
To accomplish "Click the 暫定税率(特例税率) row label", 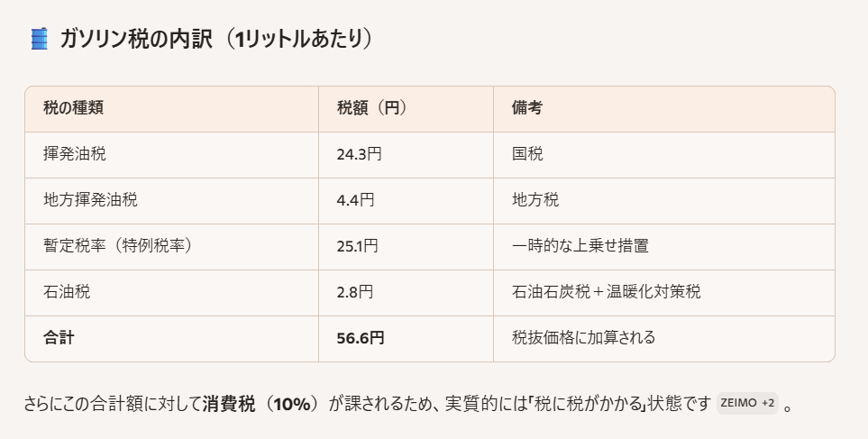I will click(x=118, y=246).
